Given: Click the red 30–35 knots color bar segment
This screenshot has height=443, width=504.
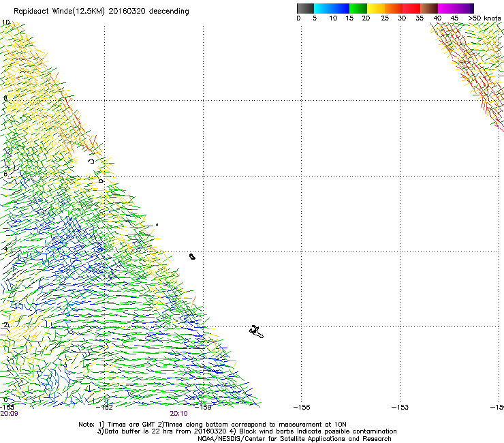Looking at the screenshot, I should pos(411,8).
